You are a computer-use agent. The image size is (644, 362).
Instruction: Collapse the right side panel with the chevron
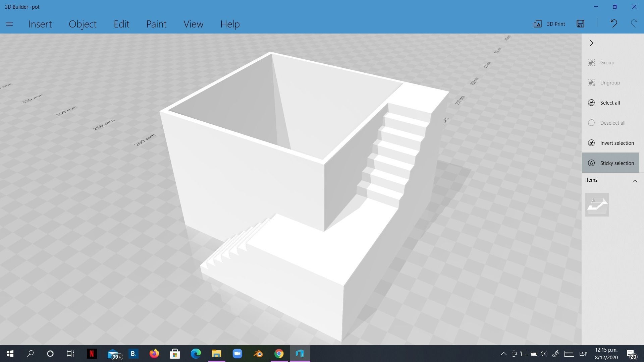coord(591,43)
